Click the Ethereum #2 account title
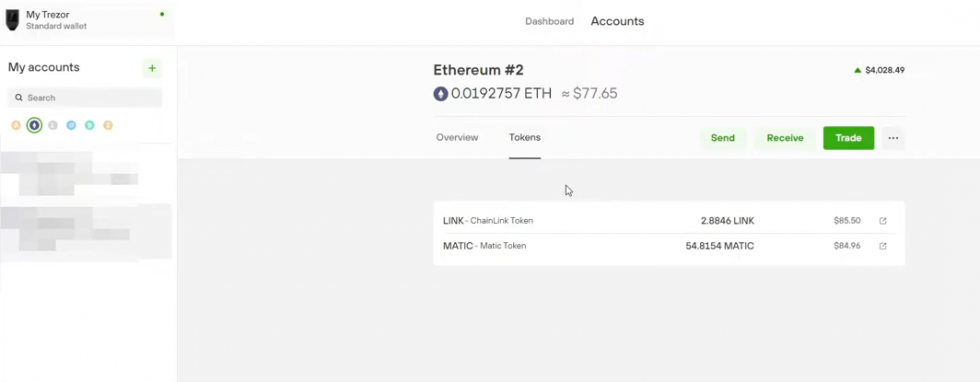The height and width of the screenshot is (382, 980). (478, 70)
